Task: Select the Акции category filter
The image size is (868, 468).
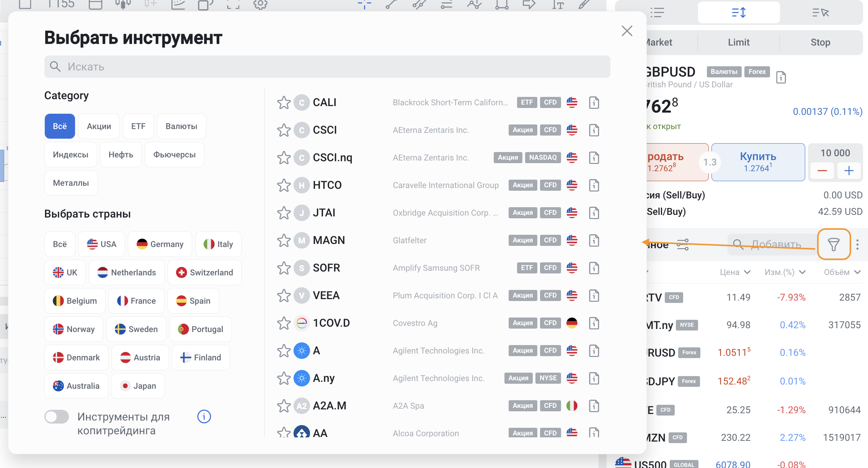Action: click(x=99, y=126)
